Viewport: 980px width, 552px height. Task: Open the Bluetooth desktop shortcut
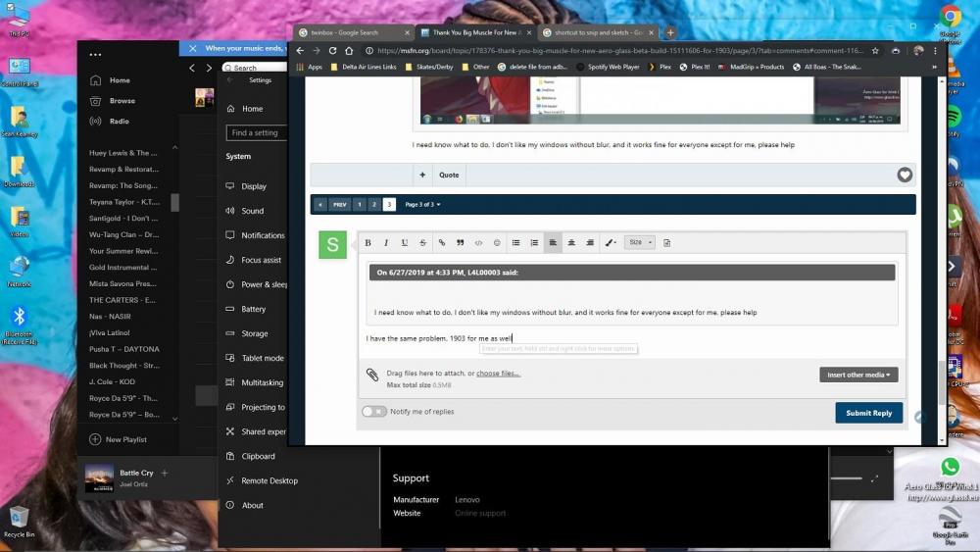(x=19, y=326)
